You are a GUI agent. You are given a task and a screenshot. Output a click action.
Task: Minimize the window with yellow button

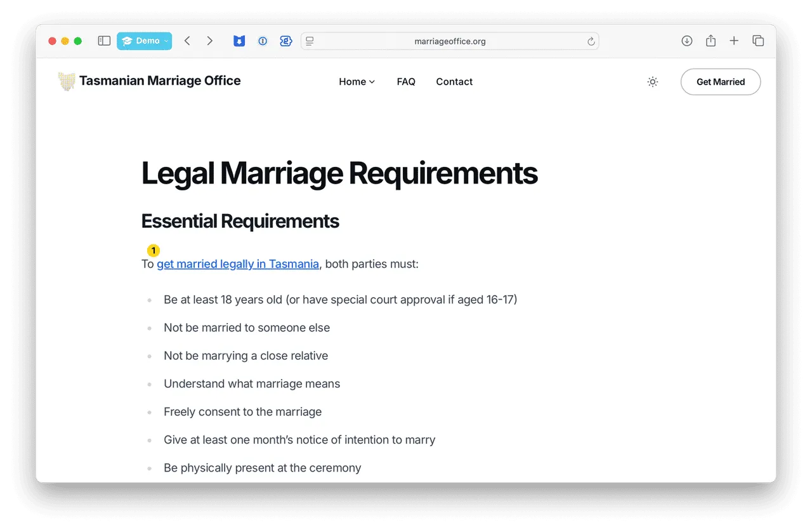65,41
